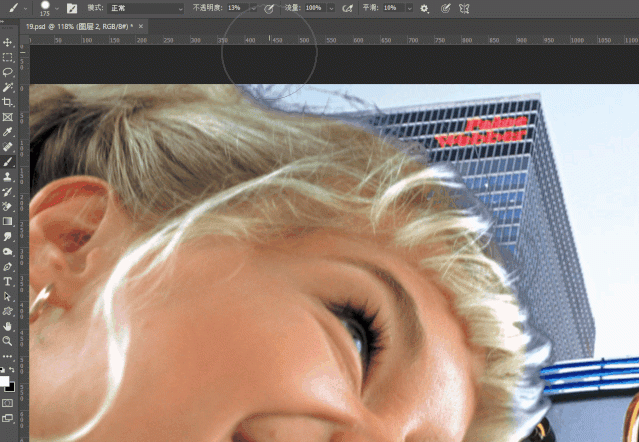The height and width of the screenshot is (442, 639).
Task: Enable airbrush-style build-up effect
Action: pyautogui.click(x=347, y=8)
